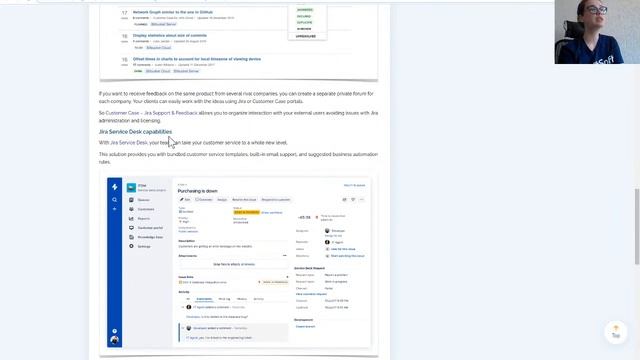This screenshot has height=360, width=640.
Task: Select Knowledge base in the project sidebar
Action: pos(150,237)
